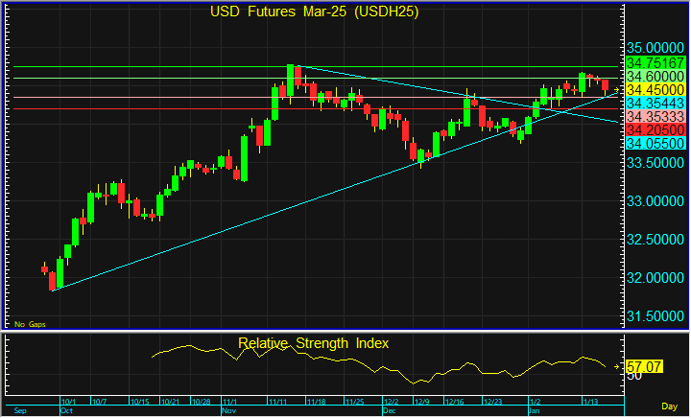Image resolution: width=691 pixels, height=418 pixels.
Task: Click the RSI current value arrow marker
Action: click(x=617, y=368)
